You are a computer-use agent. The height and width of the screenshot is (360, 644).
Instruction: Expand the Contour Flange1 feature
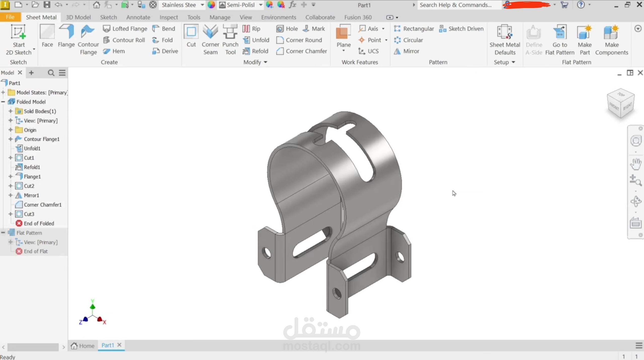pyautogui.click(x=10, y=139)
